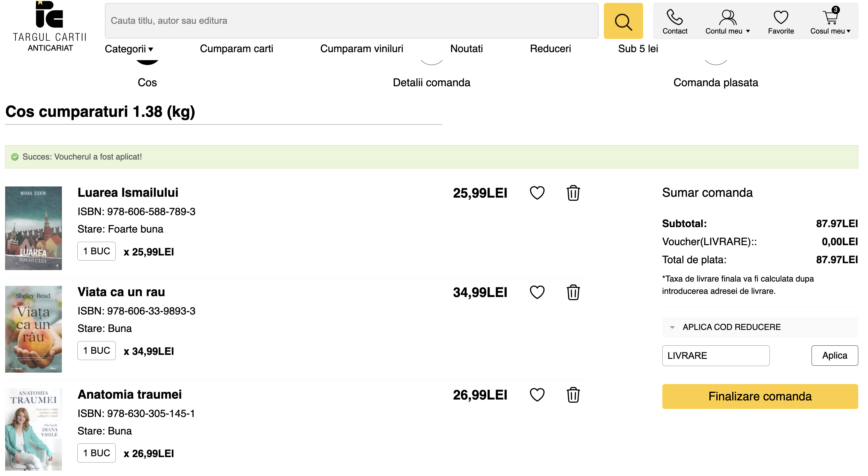Open the Noutati menu item
Viewport: 868px width, 476px height.
click(x=466, y=48)
